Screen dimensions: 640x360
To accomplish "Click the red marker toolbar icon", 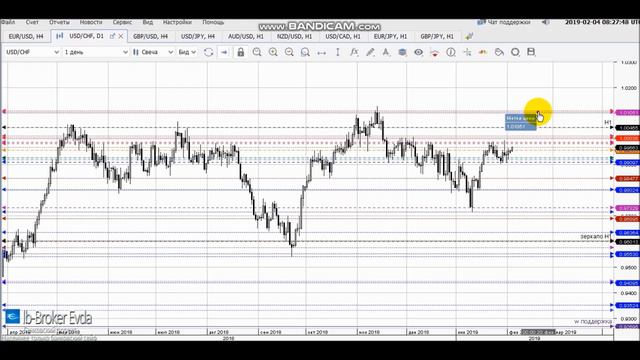I will [x=435, y=52].
